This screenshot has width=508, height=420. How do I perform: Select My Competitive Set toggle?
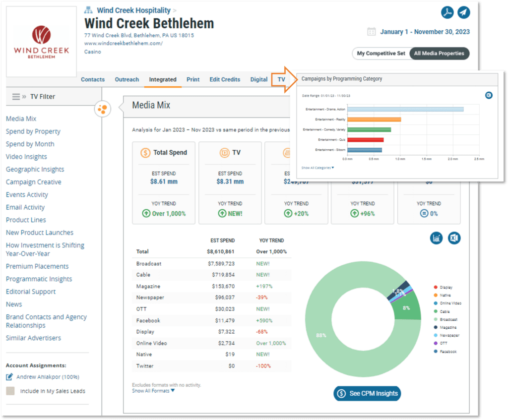[381, 54]
